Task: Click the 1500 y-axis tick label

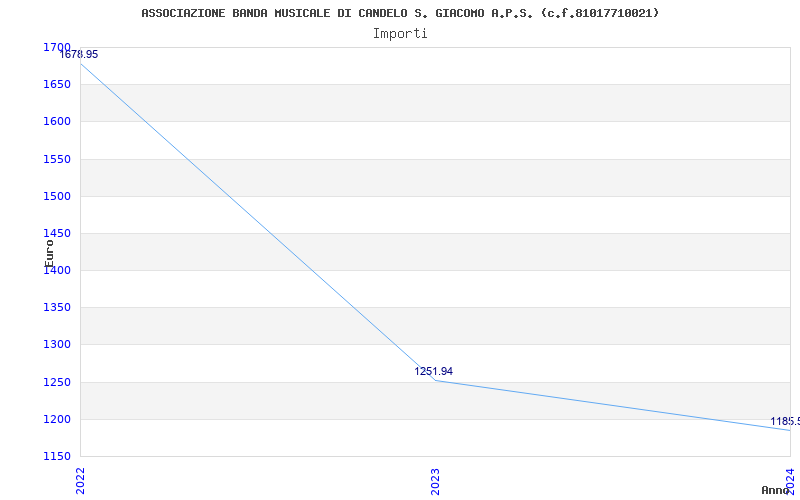Action: tap(57, 196)
